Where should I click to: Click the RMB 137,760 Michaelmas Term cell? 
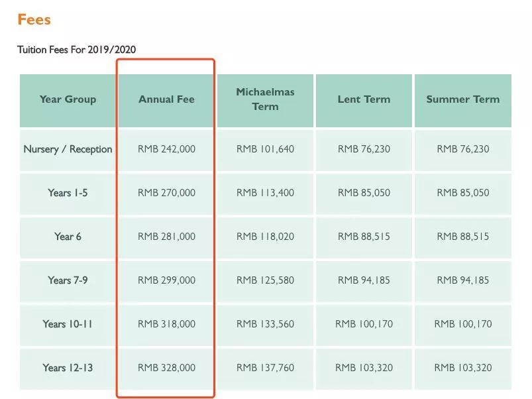[265, 368]
